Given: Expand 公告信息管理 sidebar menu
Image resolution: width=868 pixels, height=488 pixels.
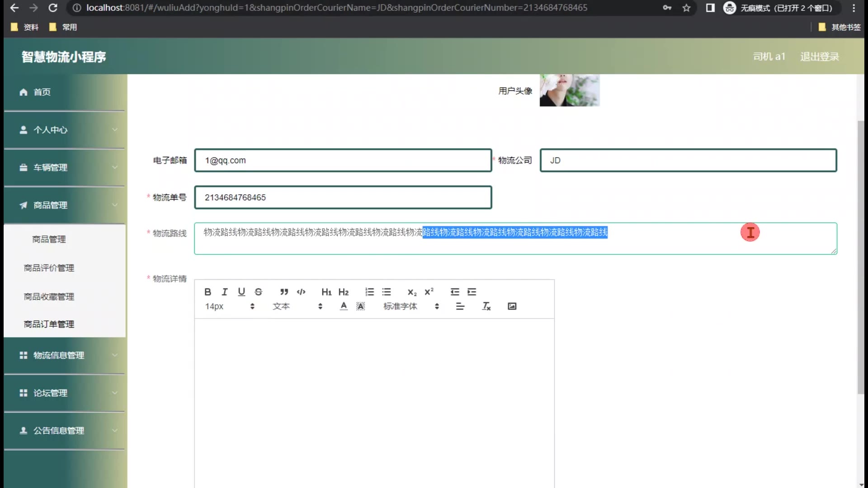Looking at the screenshot, I should pyautogui.click(x=64, y=431).
